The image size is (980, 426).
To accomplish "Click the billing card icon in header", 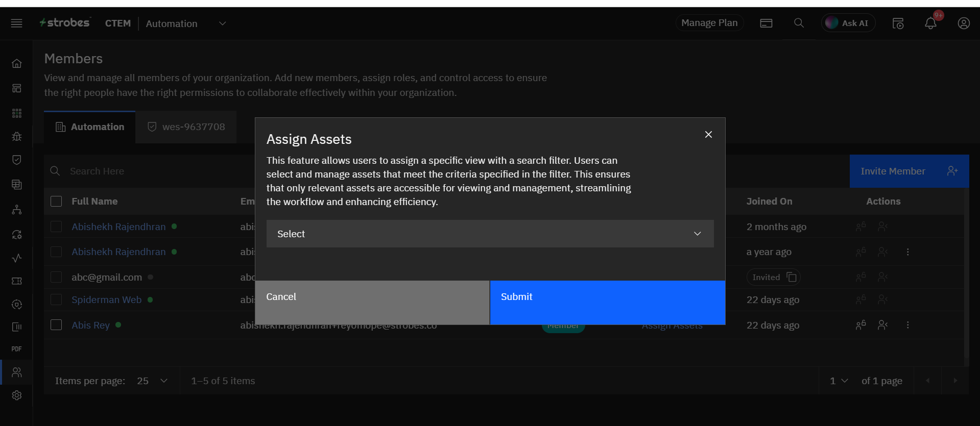I will (x=766, y=23).
